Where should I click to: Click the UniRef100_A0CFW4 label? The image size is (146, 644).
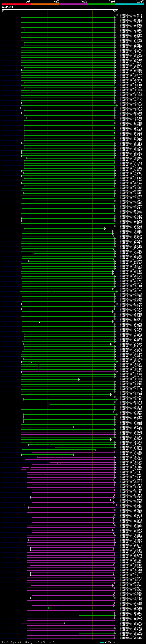click(131, 394)
